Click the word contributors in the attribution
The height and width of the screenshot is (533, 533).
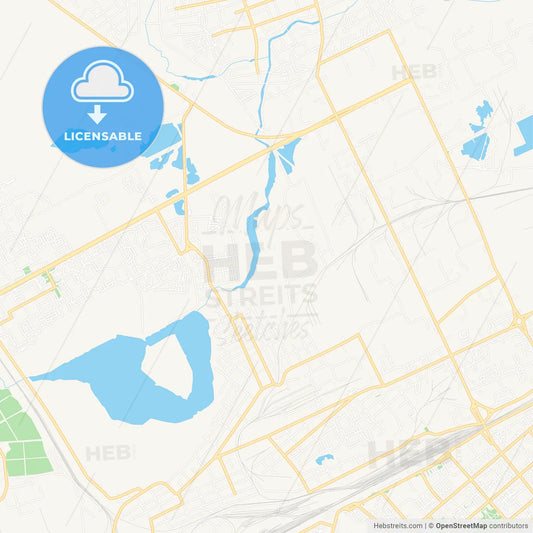509,526
